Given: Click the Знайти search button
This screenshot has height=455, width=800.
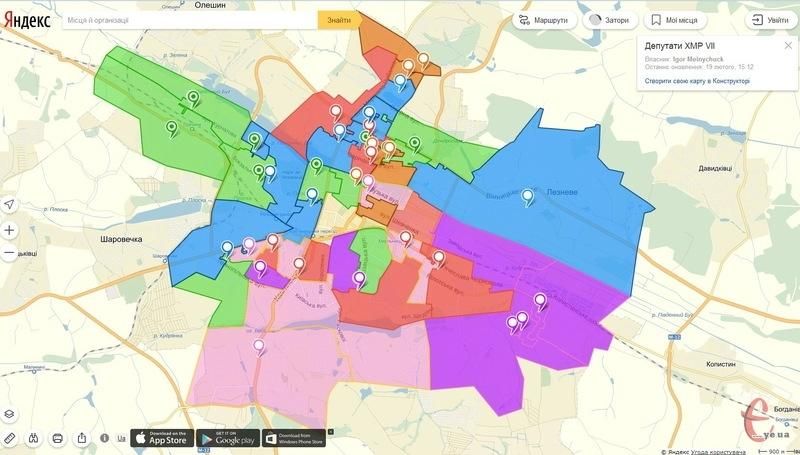Looking at the screenshot, I should pyautogui.click(x=339, y=20).
